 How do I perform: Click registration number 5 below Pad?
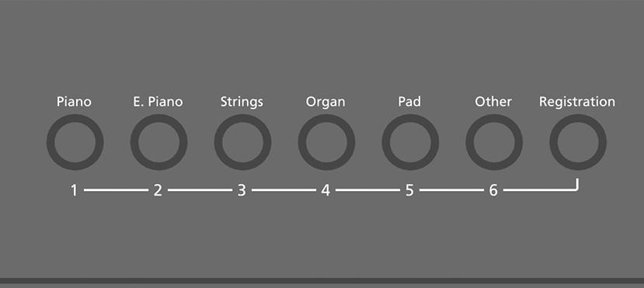pyautogui.click(x=409, y=190)
